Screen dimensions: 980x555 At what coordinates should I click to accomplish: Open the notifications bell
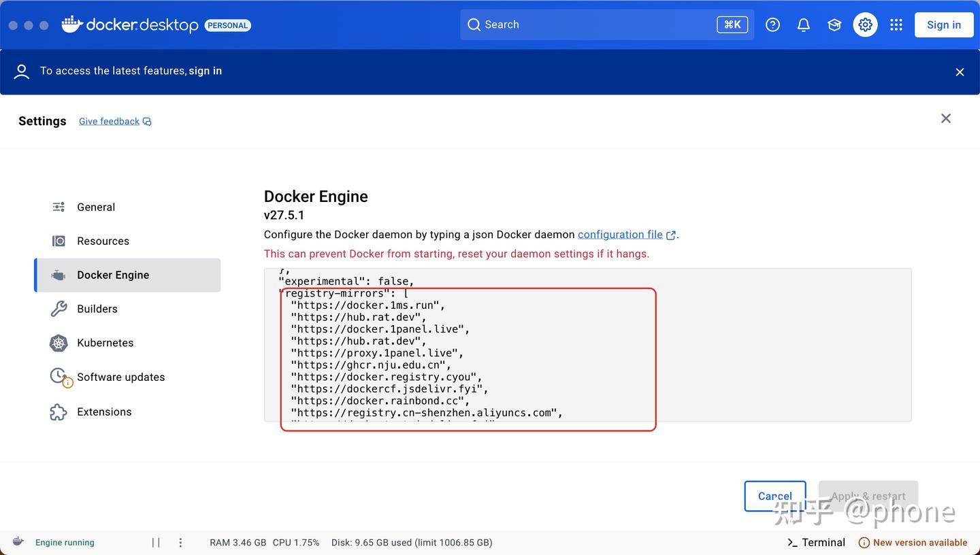tap(804, 24)
